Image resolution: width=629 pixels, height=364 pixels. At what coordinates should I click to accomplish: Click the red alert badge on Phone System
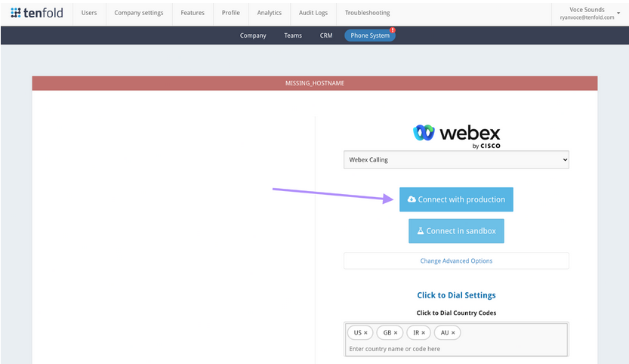click(x=393, y=30)
